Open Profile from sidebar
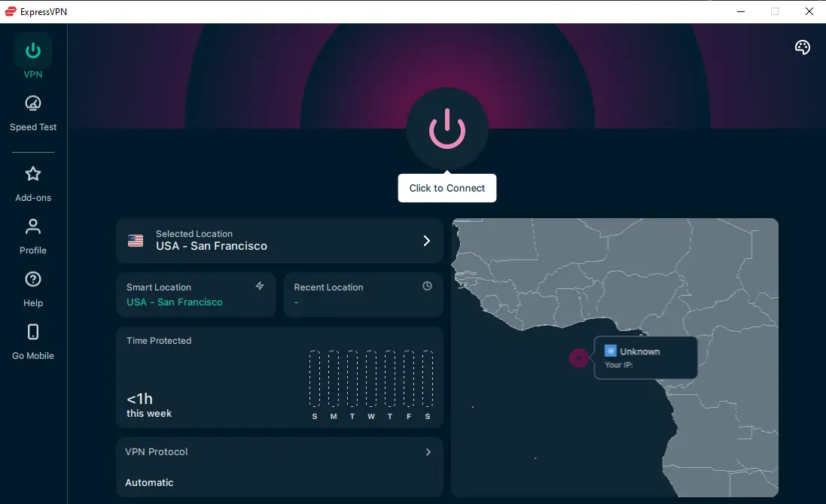 pyautogui.click(x=32, y=236)
